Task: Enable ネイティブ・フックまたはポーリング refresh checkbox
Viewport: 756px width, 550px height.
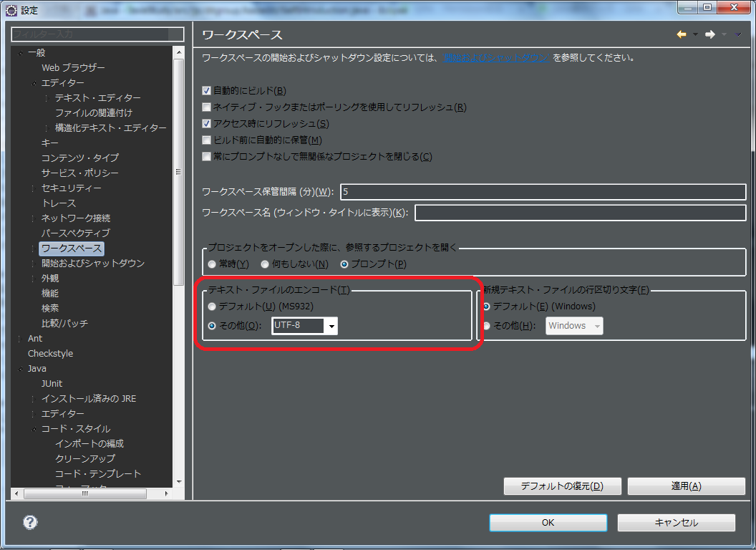Action: coord(206,107)
